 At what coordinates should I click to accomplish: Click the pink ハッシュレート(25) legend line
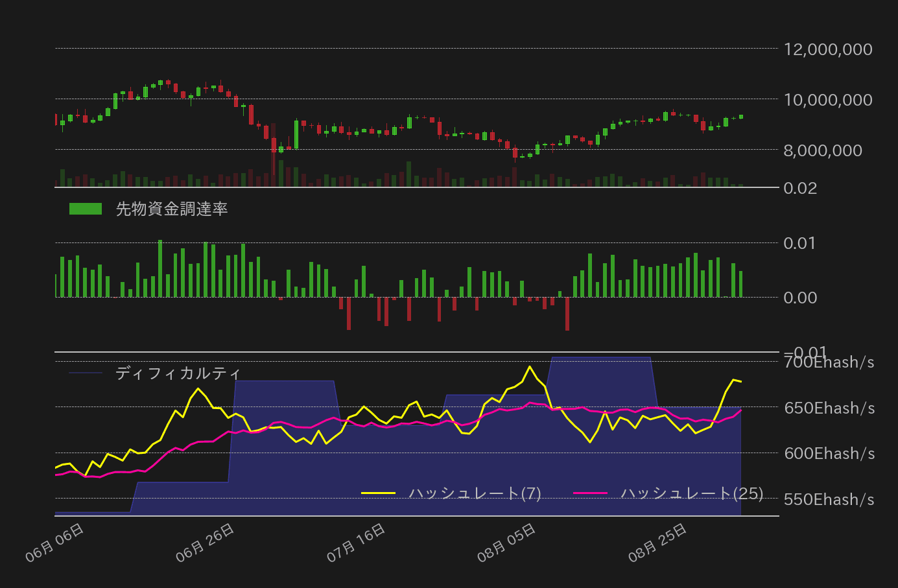[x=590, y=493]
